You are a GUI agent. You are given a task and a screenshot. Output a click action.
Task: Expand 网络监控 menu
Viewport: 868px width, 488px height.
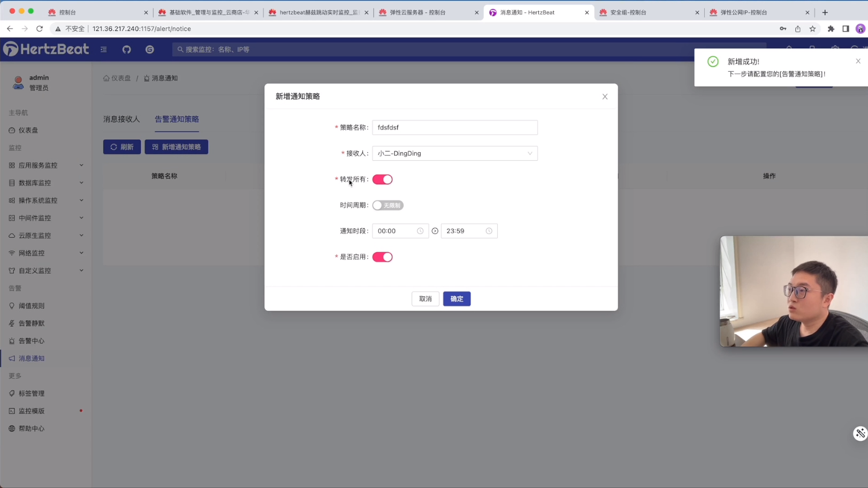[x=46, y=253]
